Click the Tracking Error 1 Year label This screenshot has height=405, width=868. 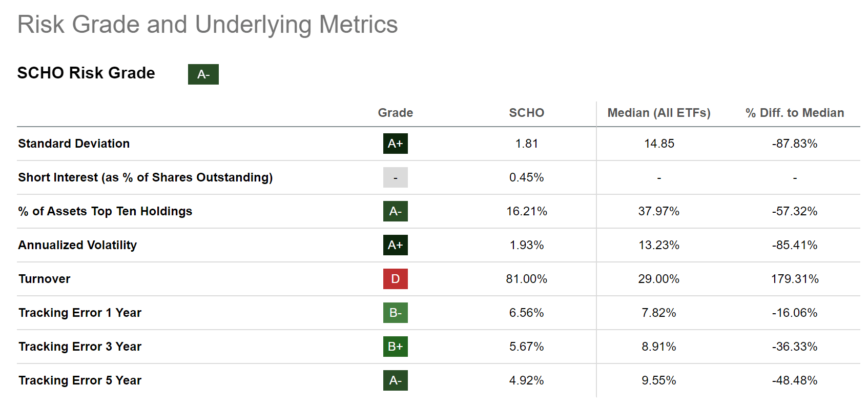click(x=80, y=313)
